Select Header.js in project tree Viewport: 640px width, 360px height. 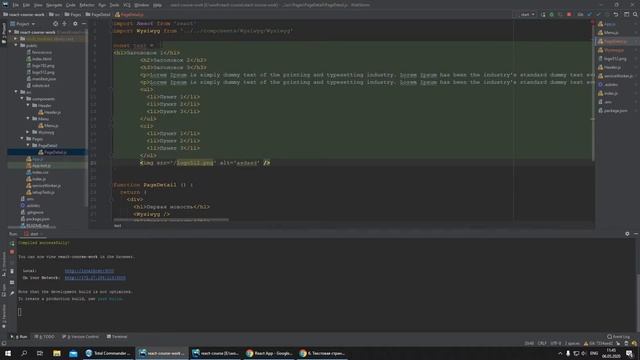click(49, 112)
